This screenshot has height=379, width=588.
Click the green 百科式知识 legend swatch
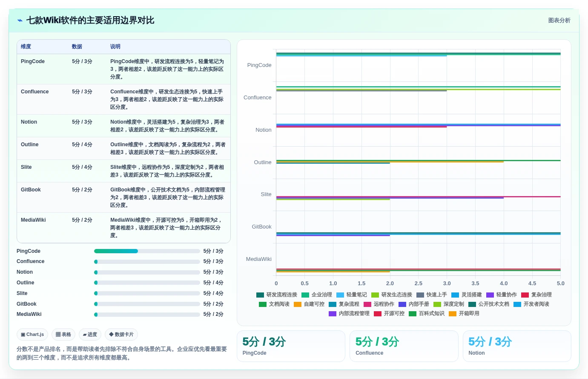coord(413,313)
